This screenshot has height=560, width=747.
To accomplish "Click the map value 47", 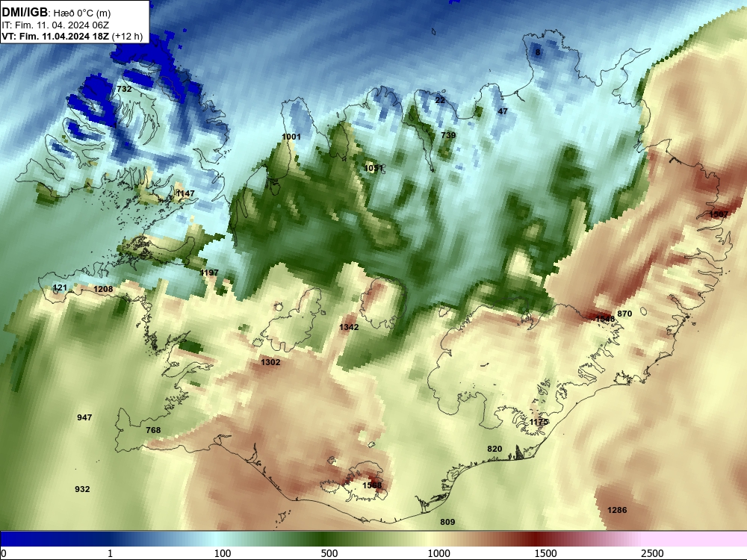I will 503,111.
